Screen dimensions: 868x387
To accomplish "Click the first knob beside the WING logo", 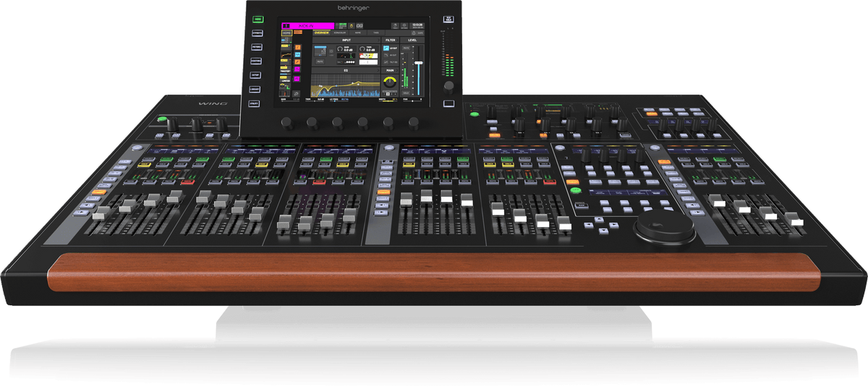I will coord(173,125).
